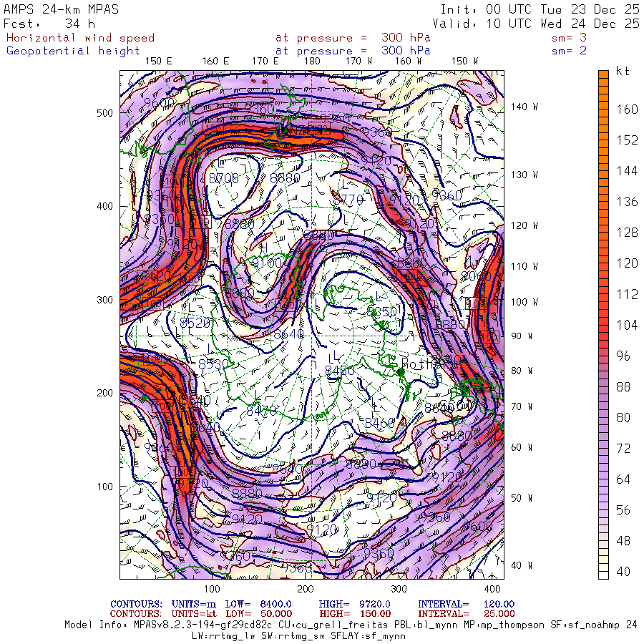
Task: Click the "AMPS 24-km MPAS" title text
Action: [62, 9]
